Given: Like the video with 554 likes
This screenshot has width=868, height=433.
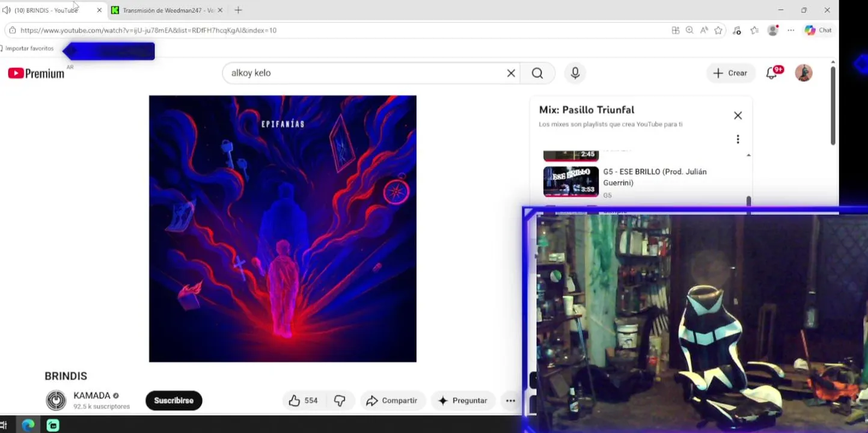Looking at the screenshot, I should (x=303, y=401).
